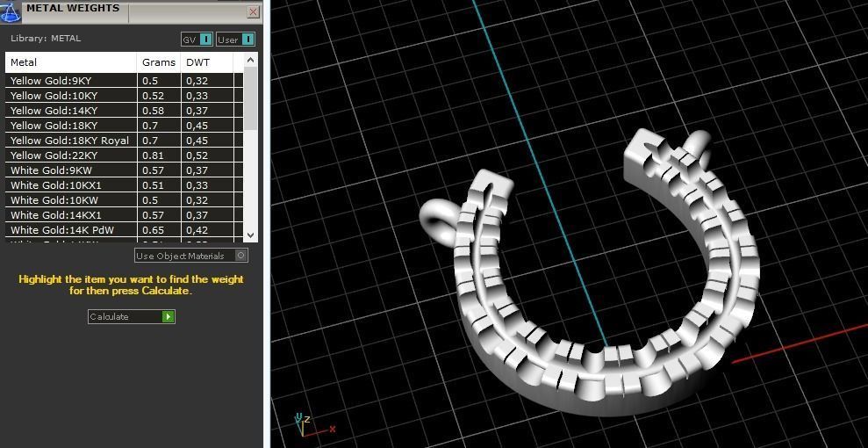
Task: Click the metal list scroll down arrow
Action: pos(251,235)
